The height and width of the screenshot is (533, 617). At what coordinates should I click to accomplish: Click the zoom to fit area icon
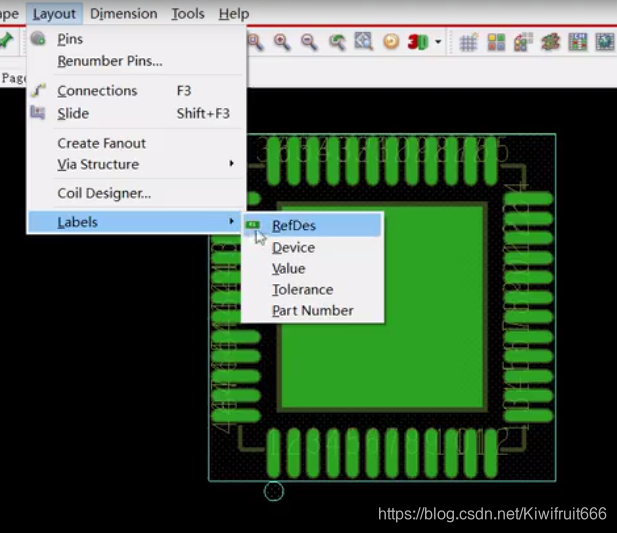click(363, 41)
